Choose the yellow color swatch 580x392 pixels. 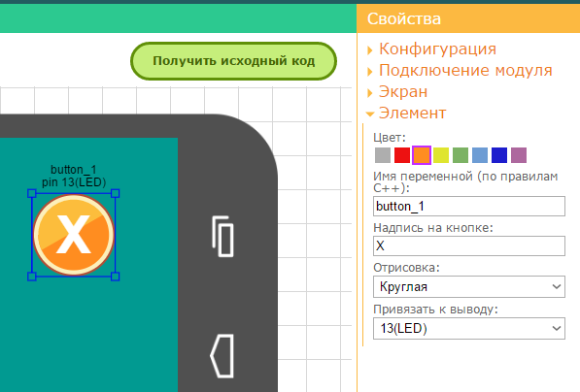(441, 155)
